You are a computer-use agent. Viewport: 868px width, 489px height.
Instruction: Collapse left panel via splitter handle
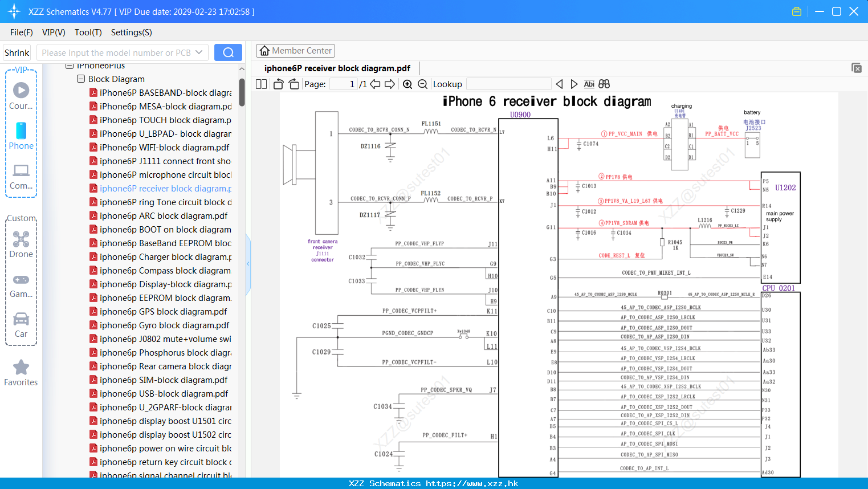click(x=248, y=264)
